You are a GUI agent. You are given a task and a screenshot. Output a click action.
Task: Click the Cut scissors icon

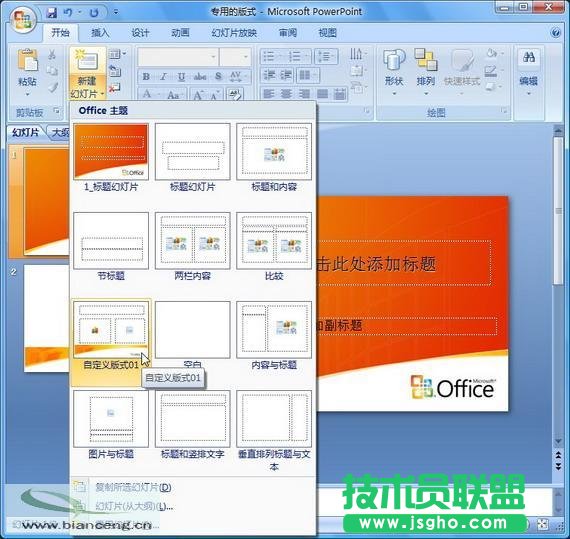(x=52, y=55)
